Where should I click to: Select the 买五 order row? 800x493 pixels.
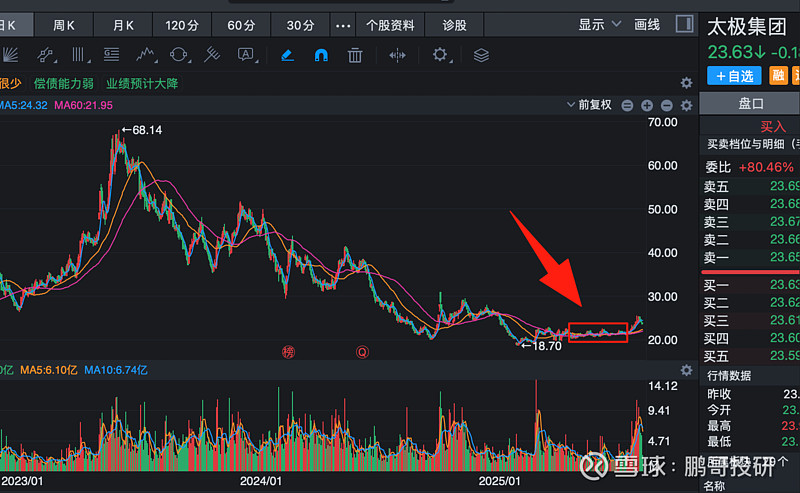click(x=752, y=356)
